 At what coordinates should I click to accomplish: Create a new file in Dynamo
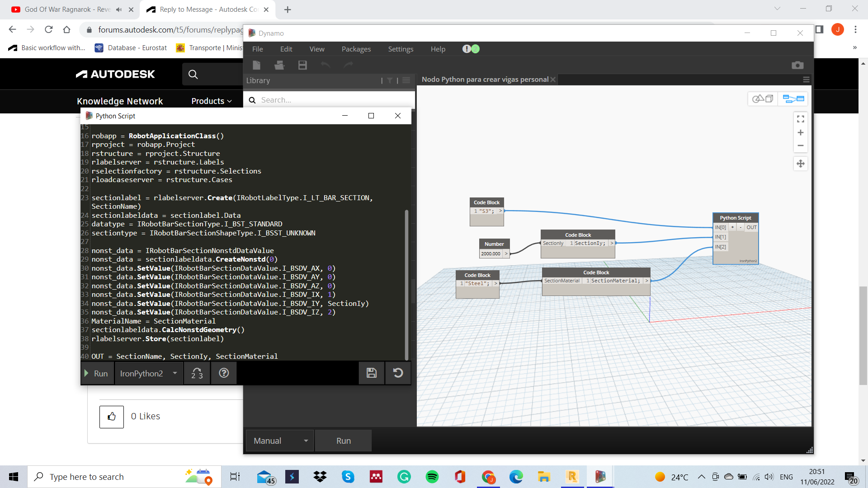click(x=257, y=65)
